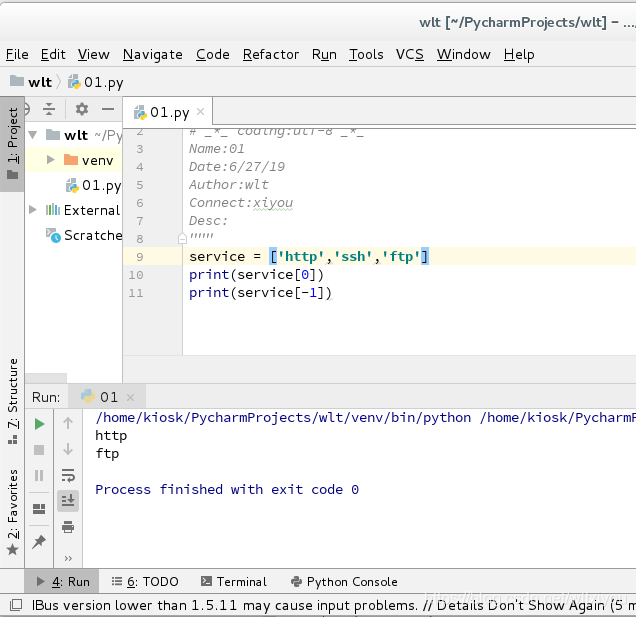Viewport: 636px width, 617px height.
Task: Stop the running process
Action: coord(39,450)
